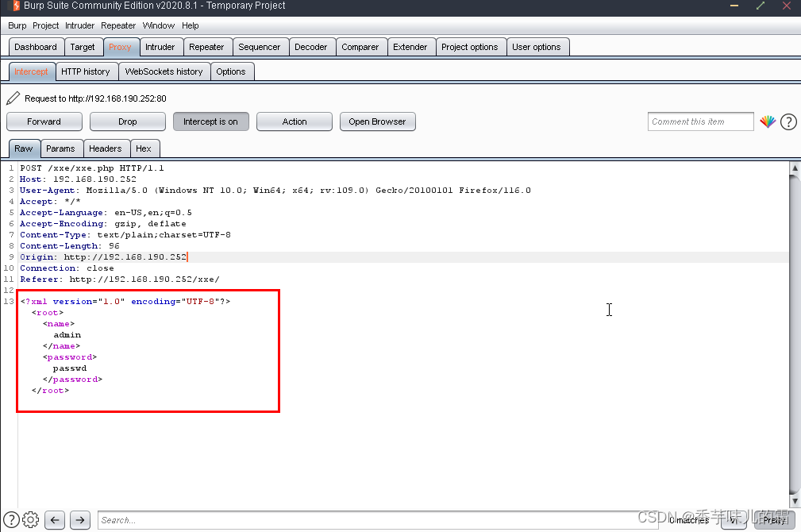Click the Referer header line
The height and width of the screenshot is (532, 801).
click(x=120, y=279)
